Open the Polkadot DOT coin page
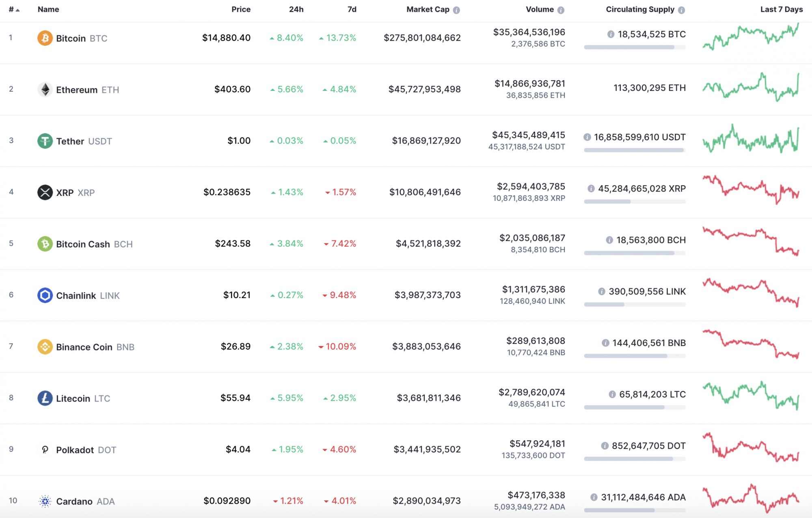Screen dimensions: 812x518 pyautogui.click(x=86, y=450)
